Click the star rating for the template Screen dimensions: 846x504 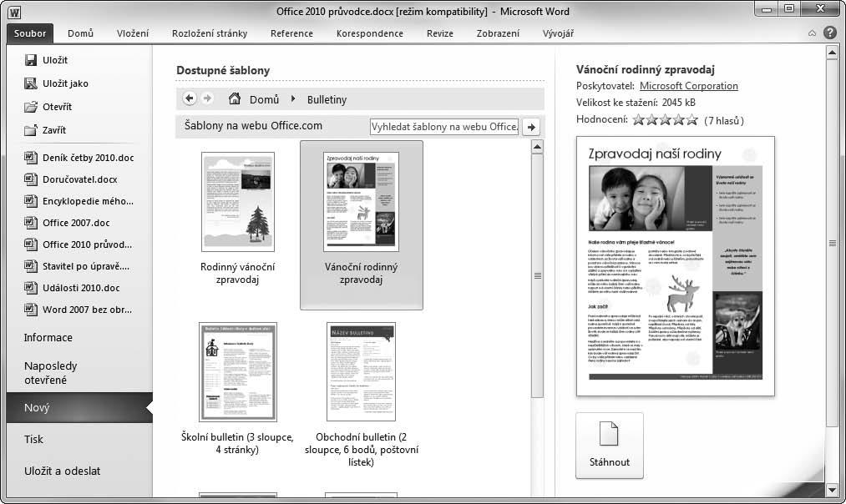[665, 119]
